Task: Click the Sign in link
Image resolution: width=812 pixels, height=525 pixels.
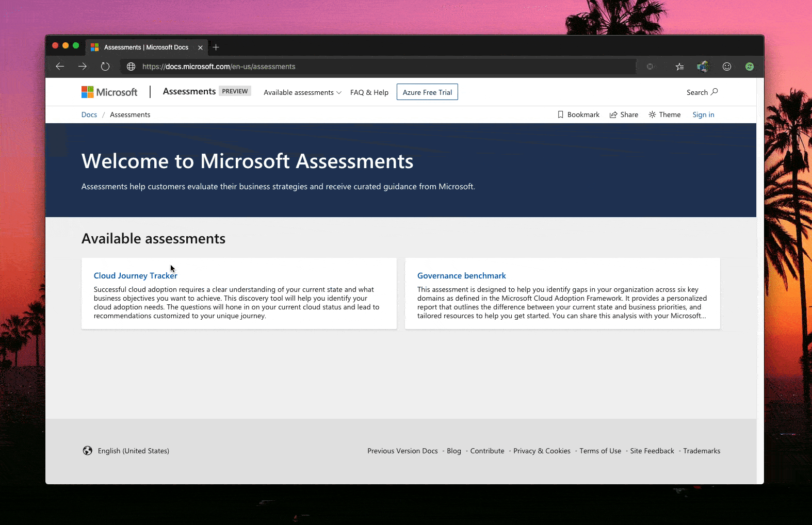Action: coord(703,114)
